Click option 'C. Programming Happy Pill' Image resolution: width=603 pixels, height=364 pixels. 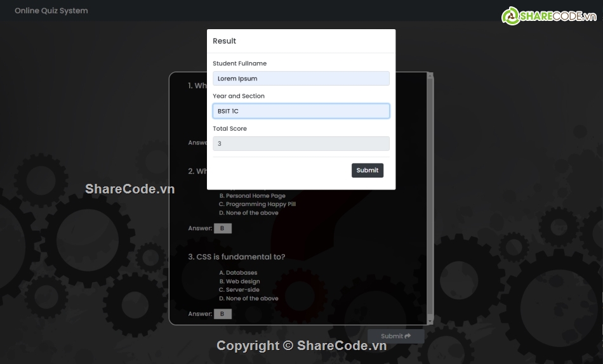coord(257,204)
